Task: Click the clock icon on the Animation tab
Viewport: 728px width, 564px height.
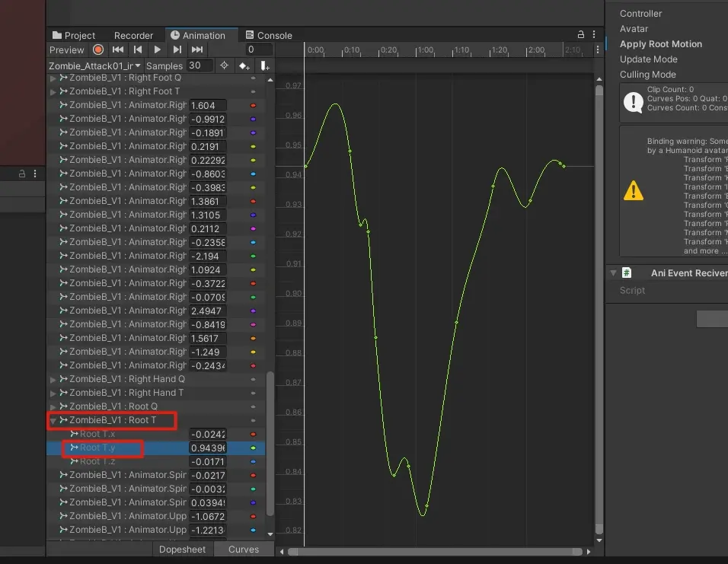Action: pyautogui.click(x=175, y=35)
